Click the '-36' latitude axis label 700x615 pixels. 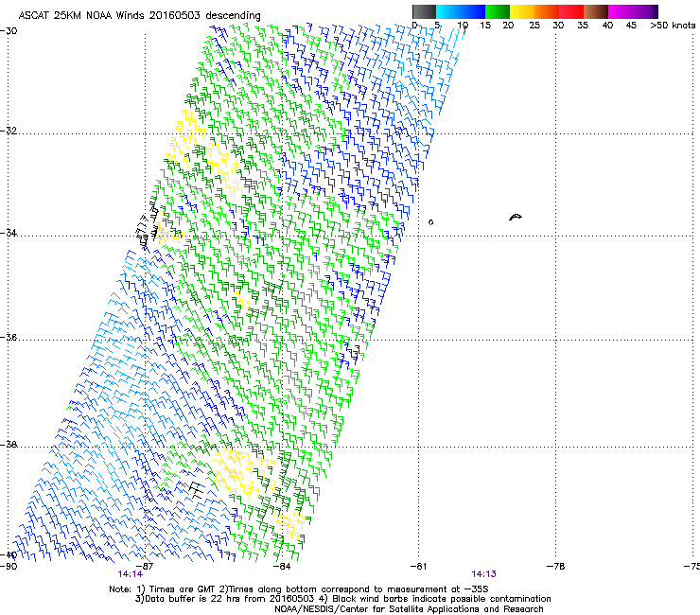coord(9,337)
